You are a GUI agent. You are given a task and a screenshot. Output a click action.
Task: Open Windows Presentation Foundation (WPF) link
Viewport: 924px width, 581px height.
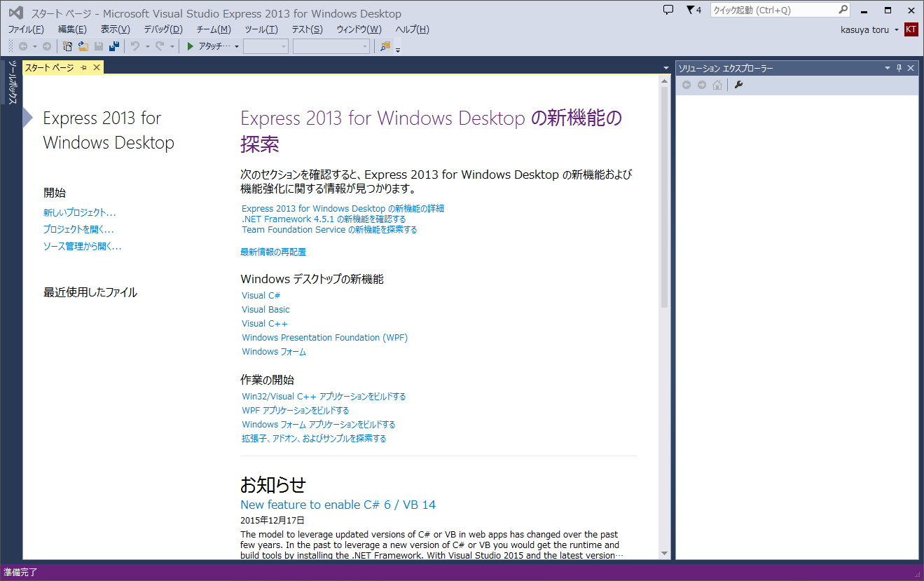tap(325, 338)
